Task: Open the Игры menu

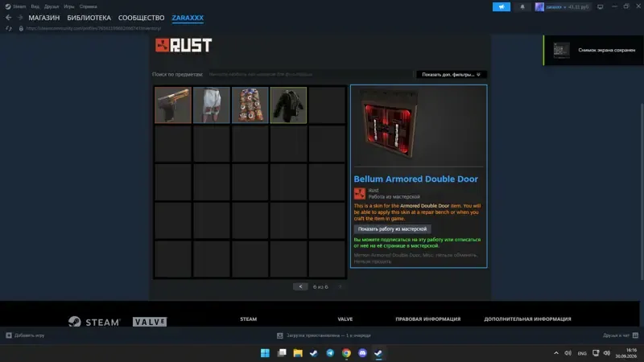Action: [69, 6]
